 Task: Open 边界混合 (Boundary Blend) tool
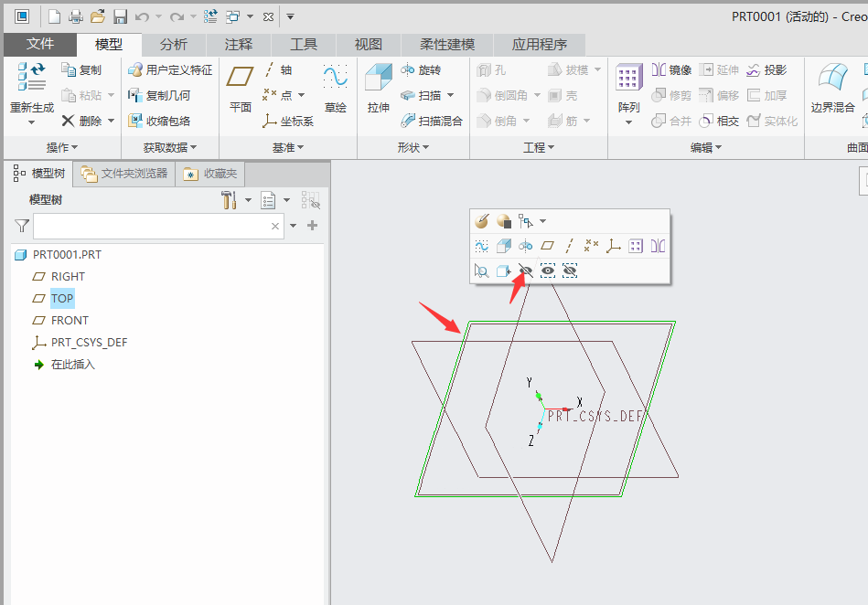point(832,89)
